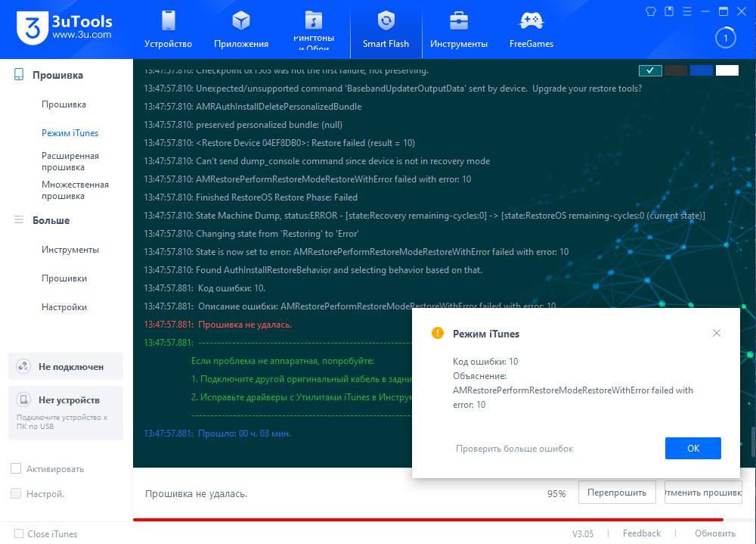
Task: Select the white log theme swatch
Action: click(x=727, y=70)
